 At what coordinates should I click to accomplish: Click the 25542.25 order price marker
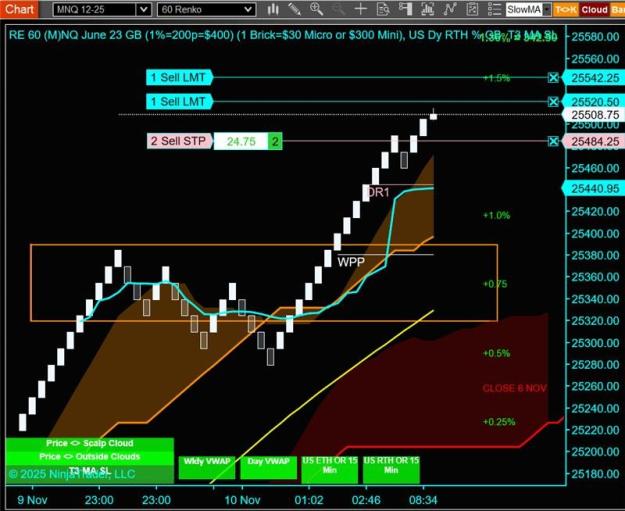(594, 78)
